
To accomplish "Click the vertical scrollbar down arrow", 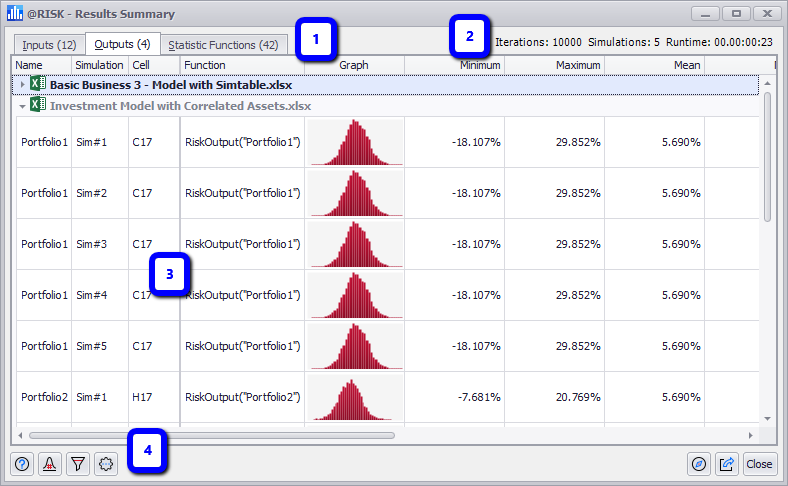I will 767,419.
